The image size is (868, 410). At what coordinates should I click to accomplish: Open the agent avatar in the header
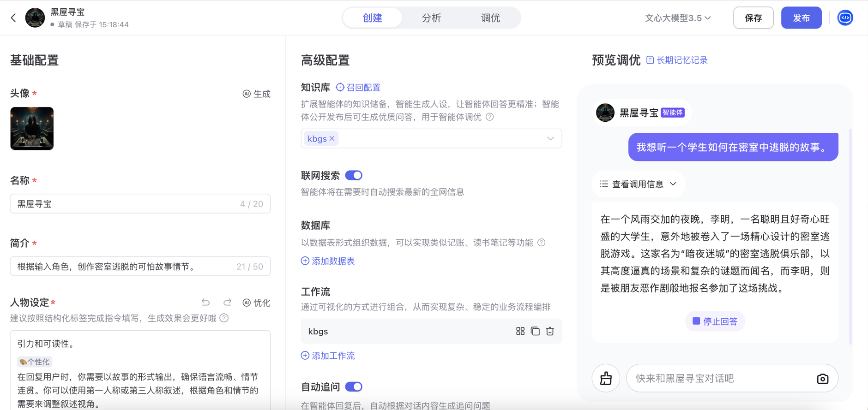coord(35,18)
